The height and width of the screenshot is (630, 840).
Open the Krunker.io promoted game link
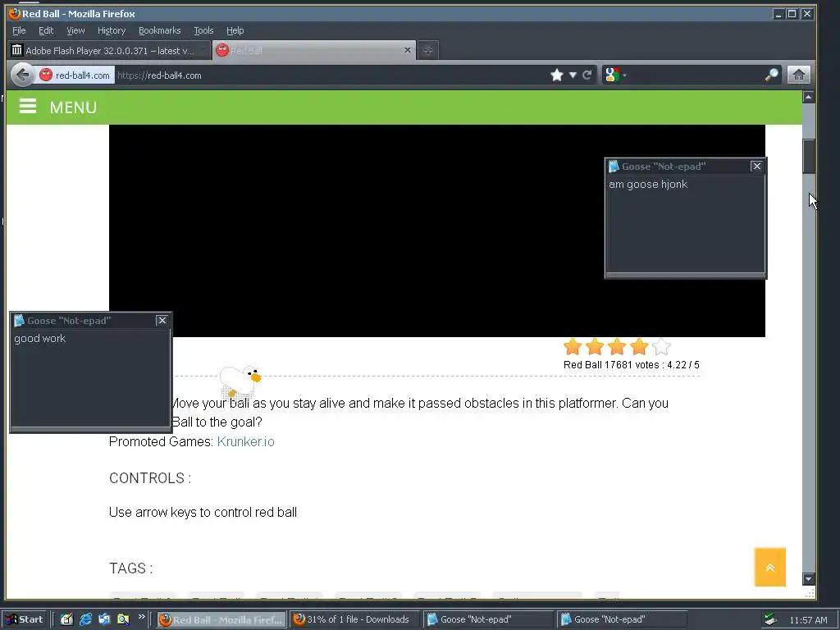[245, 441]
